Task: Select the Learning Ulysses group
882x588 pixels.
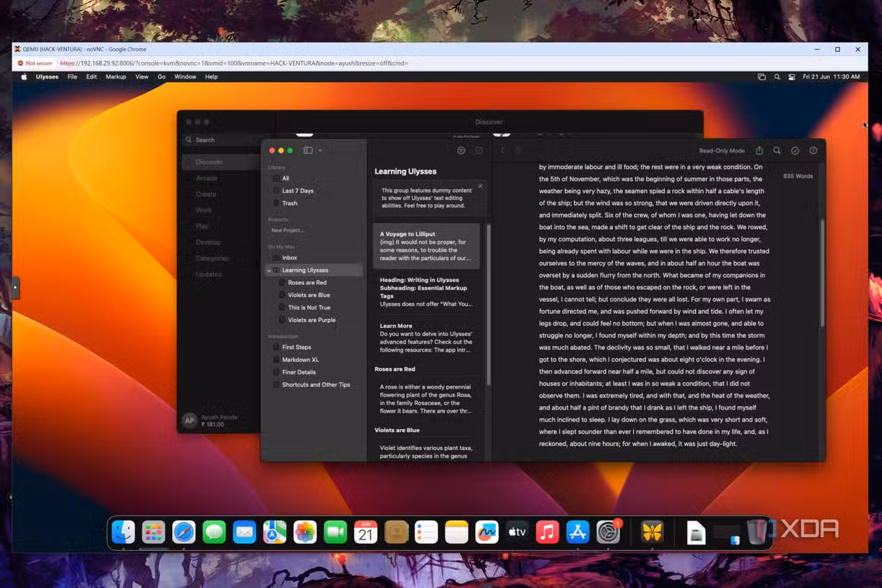Action: tap(314, 270)
